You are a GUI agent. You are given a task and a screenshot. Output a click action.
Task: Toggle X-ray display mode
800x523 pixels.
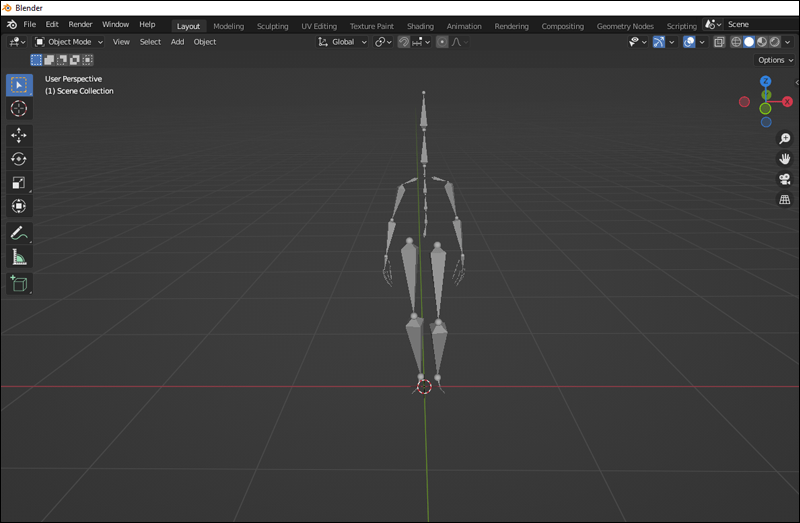click(x=719, y=42)
